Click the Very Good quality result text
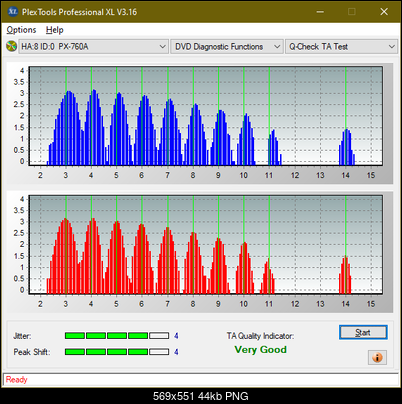This screenshot has height=404, width=402. (260, 350)
